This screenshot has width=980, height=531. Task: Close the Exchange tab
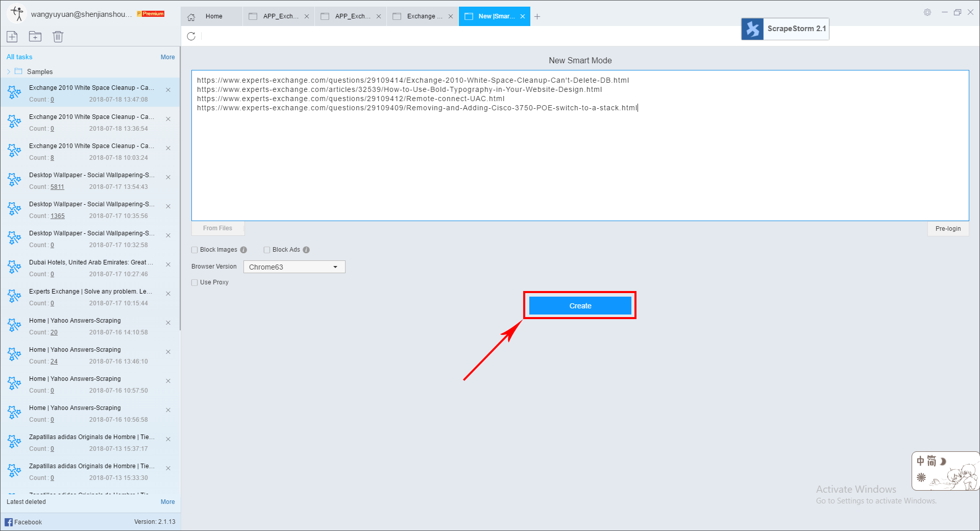coord(451,16)
